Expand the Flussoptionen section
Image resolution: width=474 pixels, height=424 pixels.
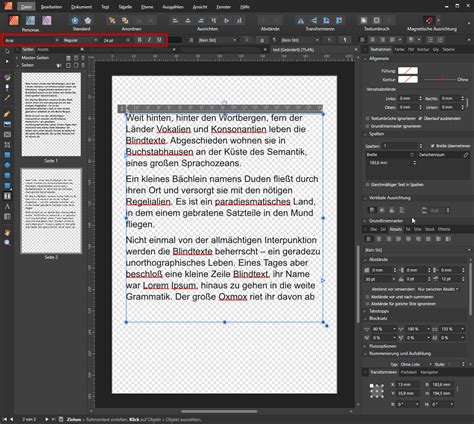(x=365, y=346)
